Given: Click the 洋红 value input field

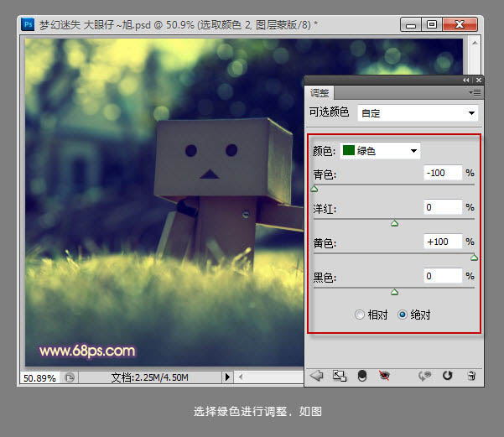Looking at the screenshot, I should point(444,207).
